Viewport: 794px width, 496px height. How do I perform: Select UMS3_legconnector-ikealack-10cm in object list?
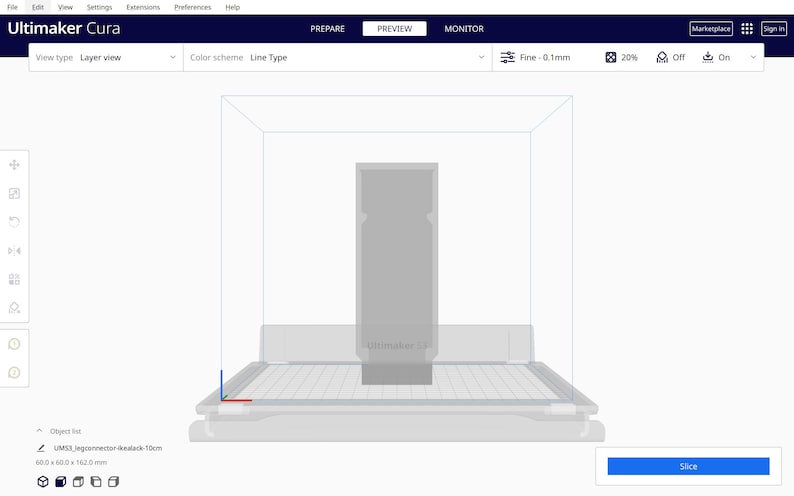108,448
